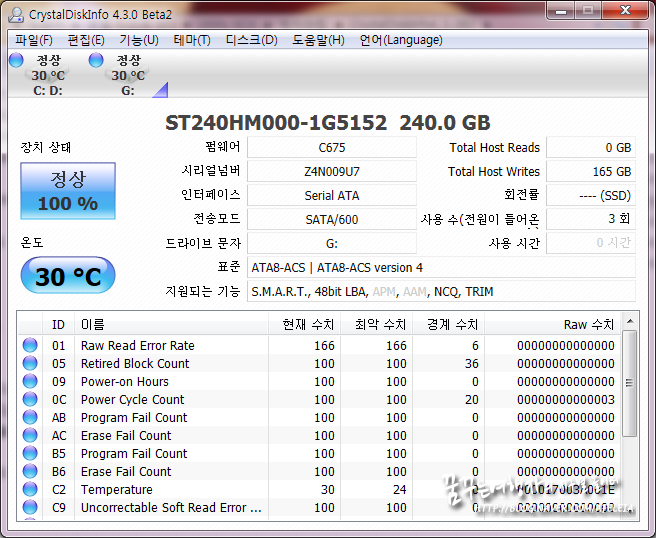Click the drive letter field G:

click(332, 243)
